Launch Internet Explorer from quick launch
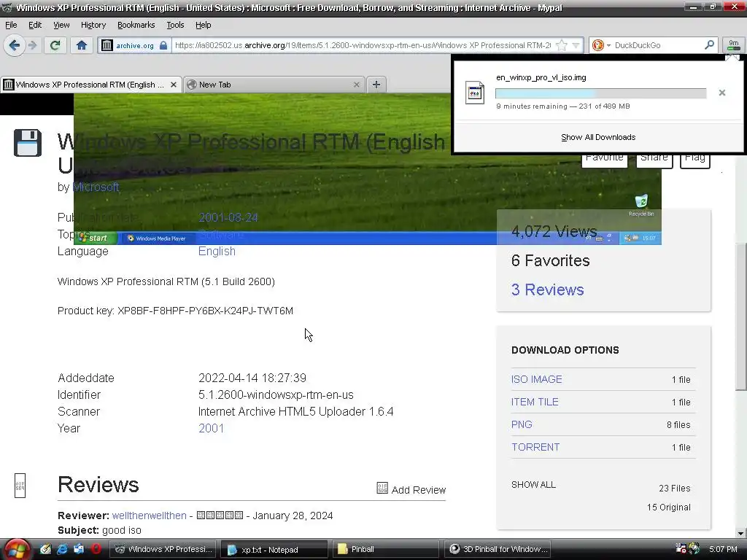Screen dimensions: 747x560 click(x=62, y=549)
